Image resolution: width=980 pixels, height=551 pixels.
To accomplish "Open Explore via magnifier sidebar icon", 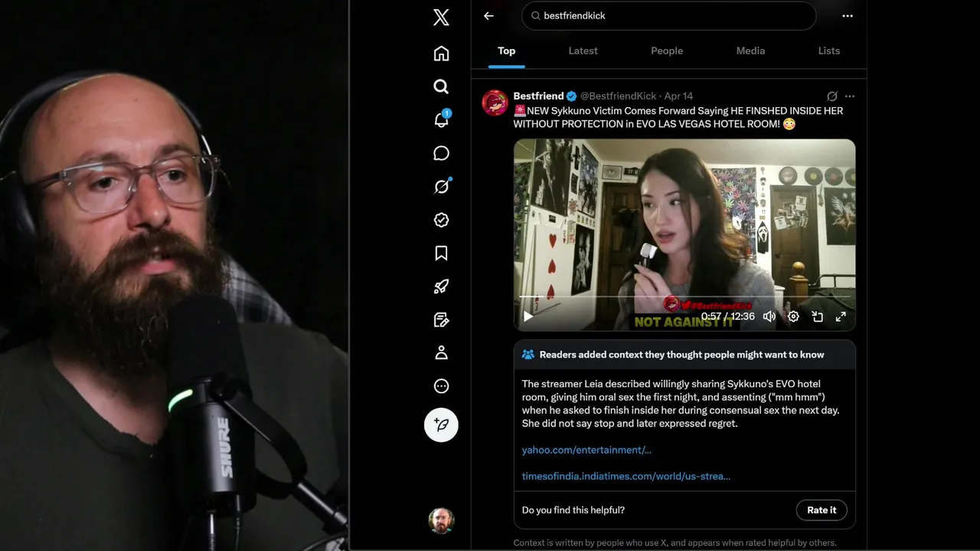I will pos(441,86).
